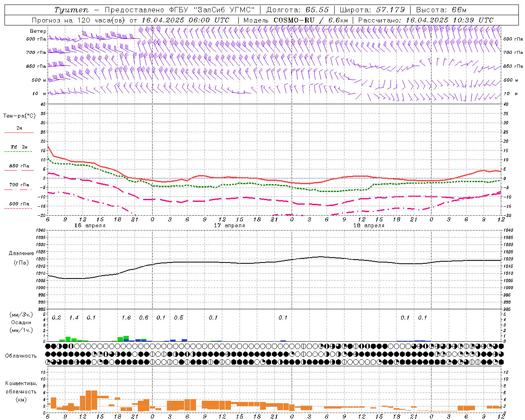
Task: Click the "Давление" pressure panel label
Action: click(21, 253)
